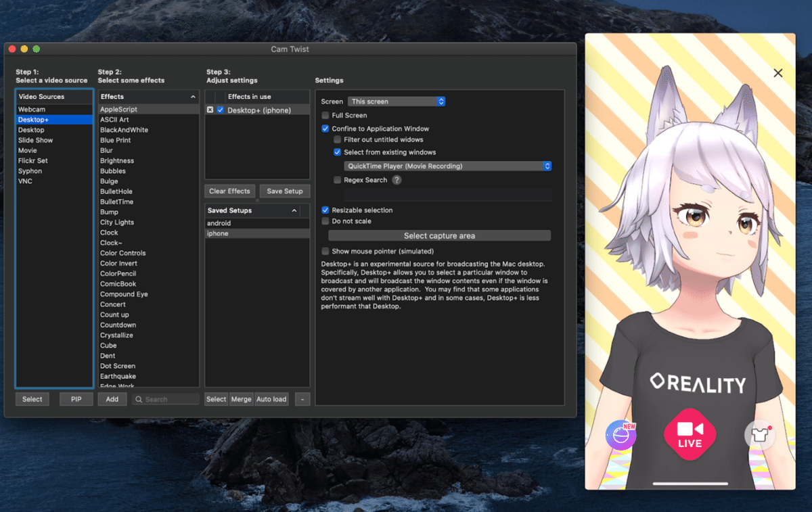The height and width of the screenshot is (512, 812).
Task: Select Flickr Set video source
Action: [x=54, y=161]
